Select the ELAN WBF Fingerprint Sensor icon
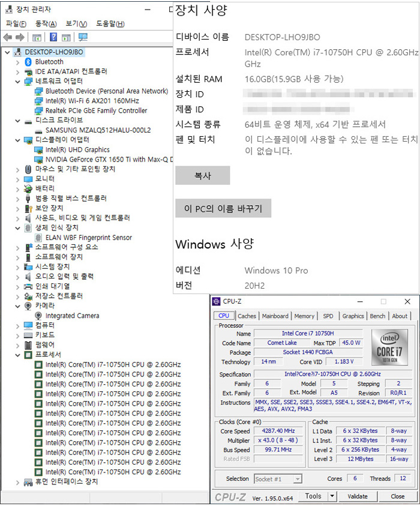Viewport: 420px width, 506px height. 38,238
